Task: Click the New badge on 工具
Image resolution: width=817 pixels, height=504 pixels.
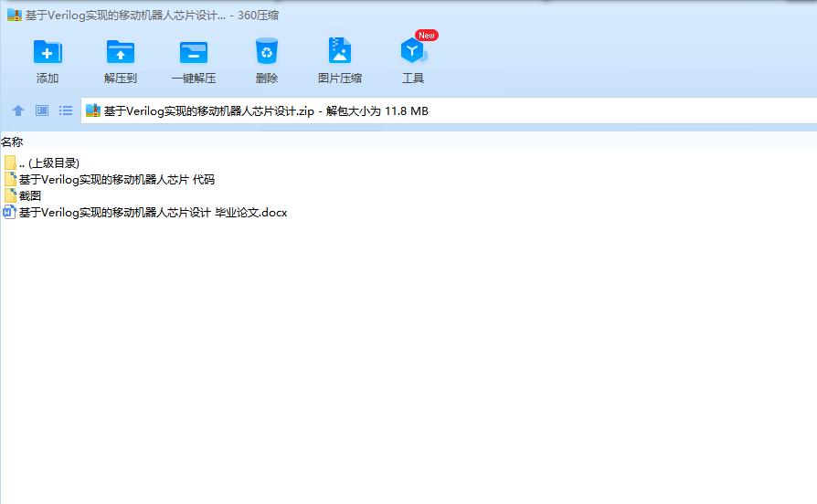Action: point(426,36)
